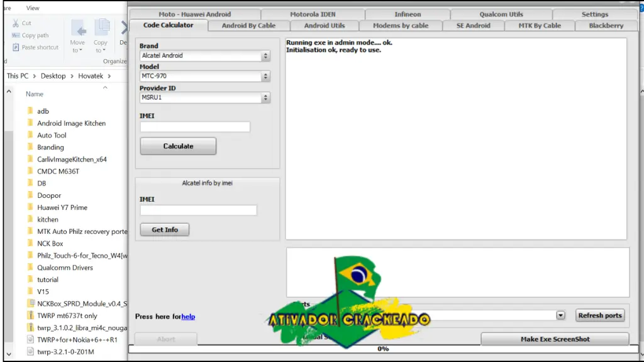Select the CarlivImageKitchen_x64 folder icon
The width and height of the screenshot is (644, 362).
[30, 159]
